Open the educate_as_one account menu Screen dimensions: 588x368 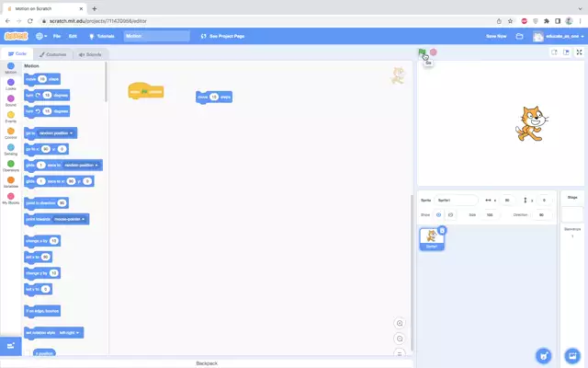pyautogui.click(x=559, y=36)
